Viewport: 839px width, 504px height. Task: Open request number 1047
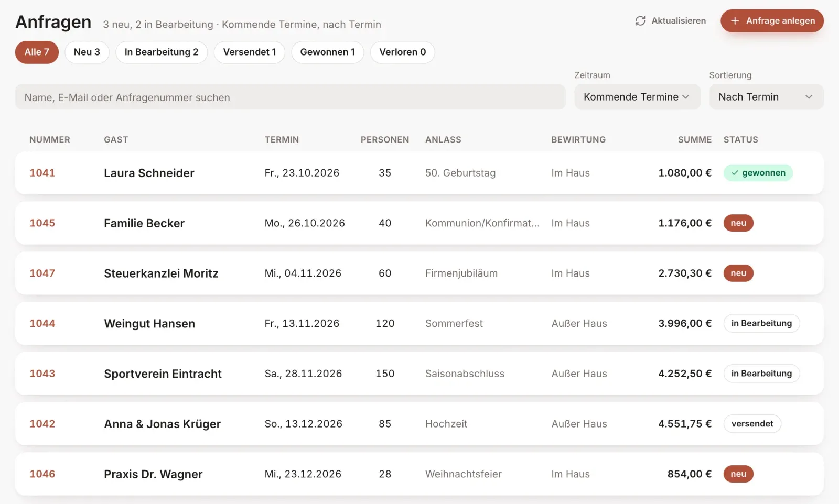click(42, 273)
